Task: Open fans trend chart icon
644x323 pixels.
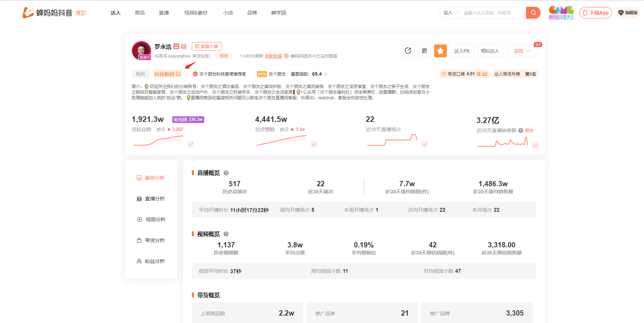Action: click(191, 144)
